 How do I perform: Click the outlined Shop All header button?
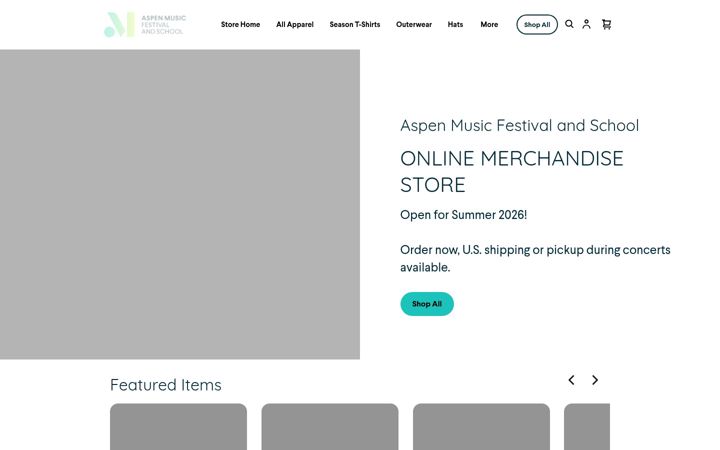click(537, 25)
